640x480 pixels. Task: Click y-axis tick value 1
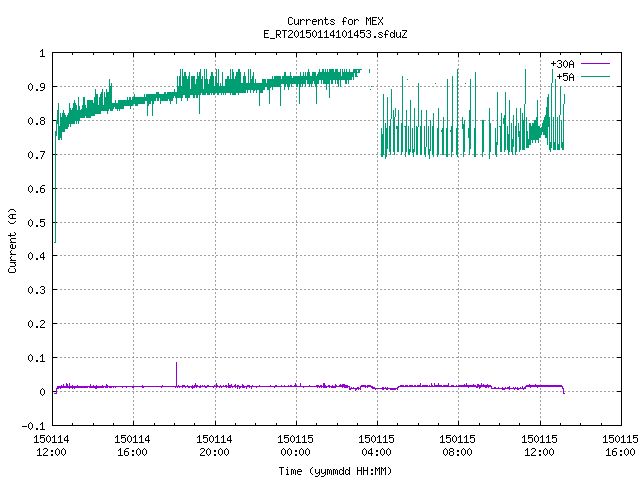point(42,53)
